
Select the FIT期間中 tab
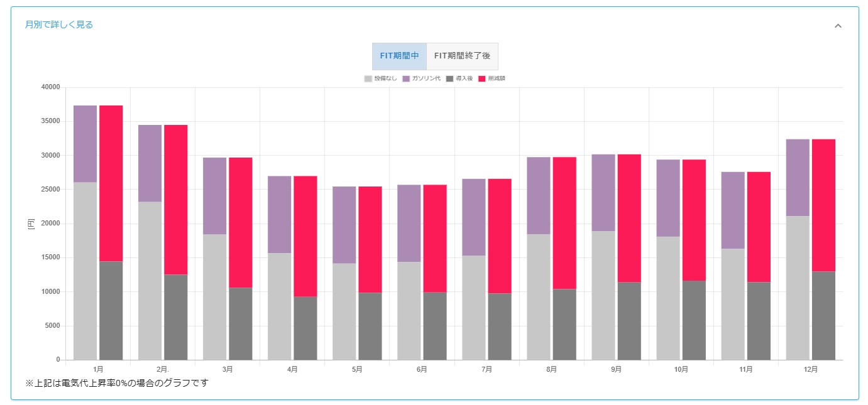tap(399, 56)
